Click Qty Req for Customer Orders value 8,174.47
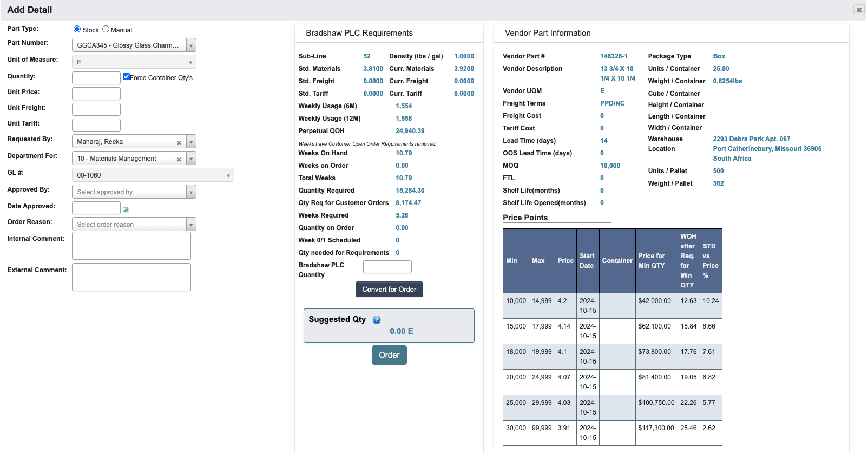The height and width of the screenshot is (453, 868). (408, 203)
